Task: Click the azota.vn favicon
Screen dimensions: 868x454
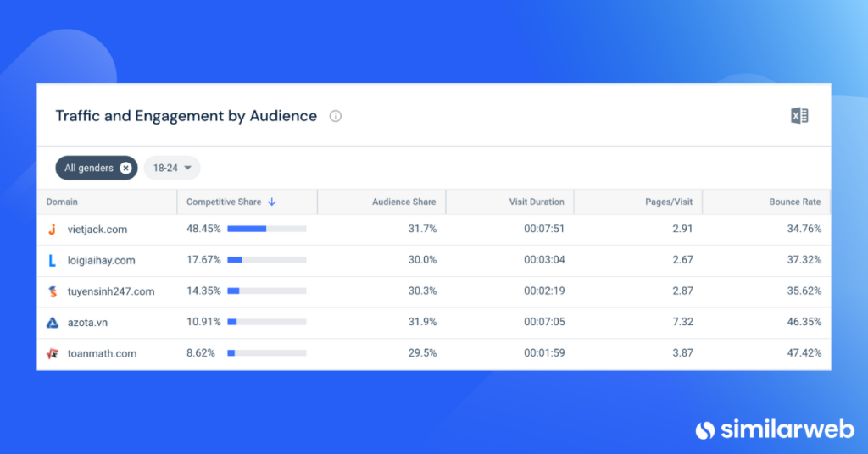Action: pos(52,323)
